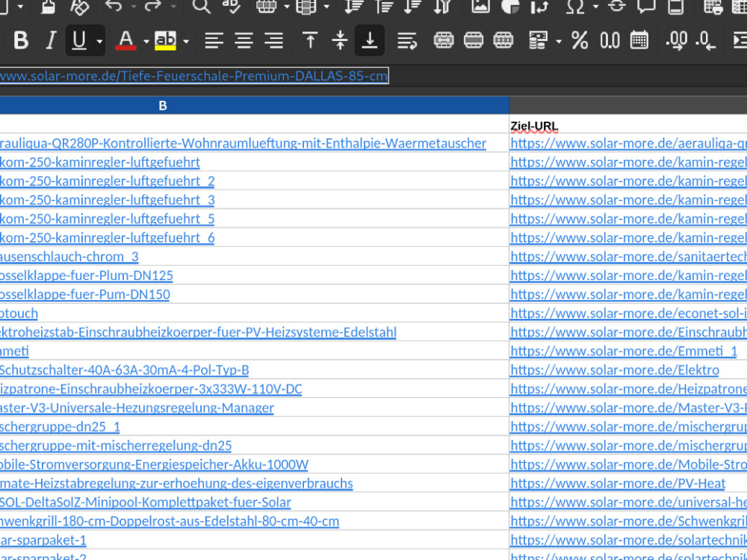Screen dimensions: 747x560
Task: Apply the yellow highlighting color
Action: tap(165, 40)
